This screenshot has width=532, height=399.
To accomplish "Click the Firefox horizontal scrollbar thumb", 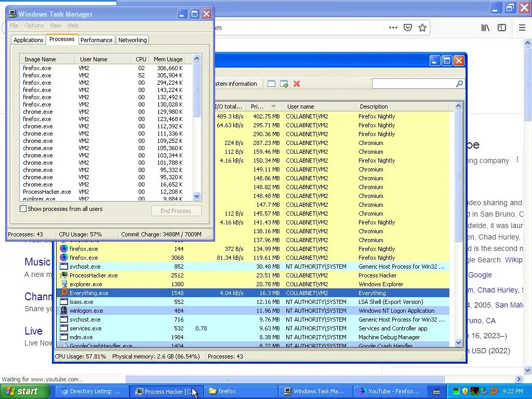I will click(x=285, y=379).
